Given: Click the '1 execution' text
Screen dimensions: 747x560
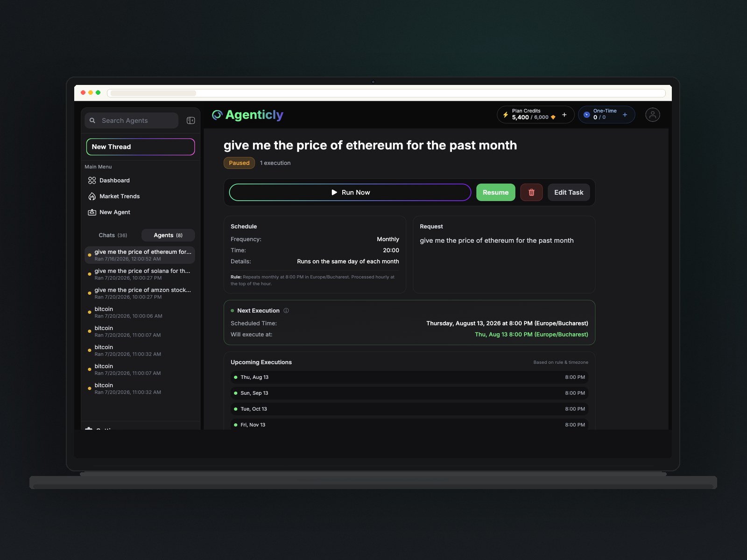Looking at the screenshot, I should coord(275,163).
